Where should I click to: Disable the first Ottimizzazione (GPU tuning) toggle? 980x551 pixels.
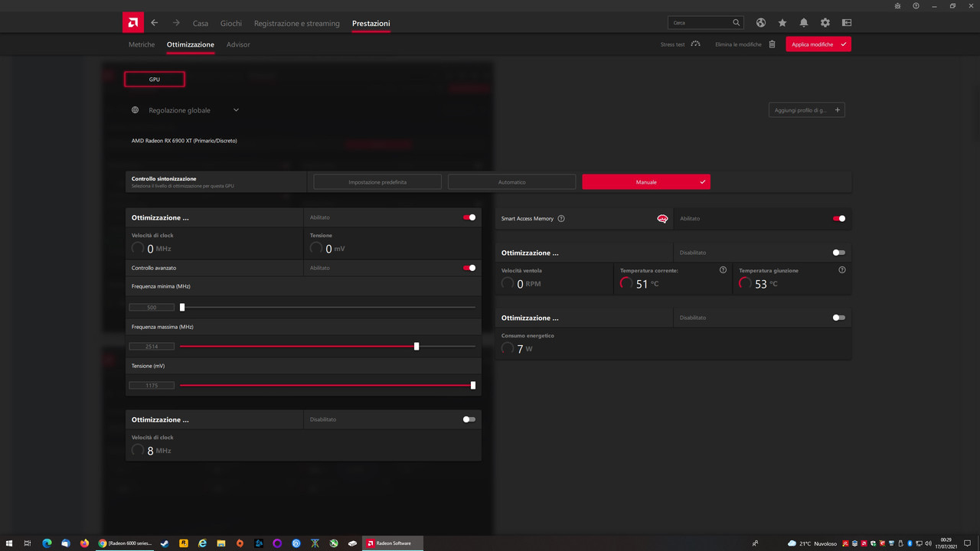click(469, 217)
